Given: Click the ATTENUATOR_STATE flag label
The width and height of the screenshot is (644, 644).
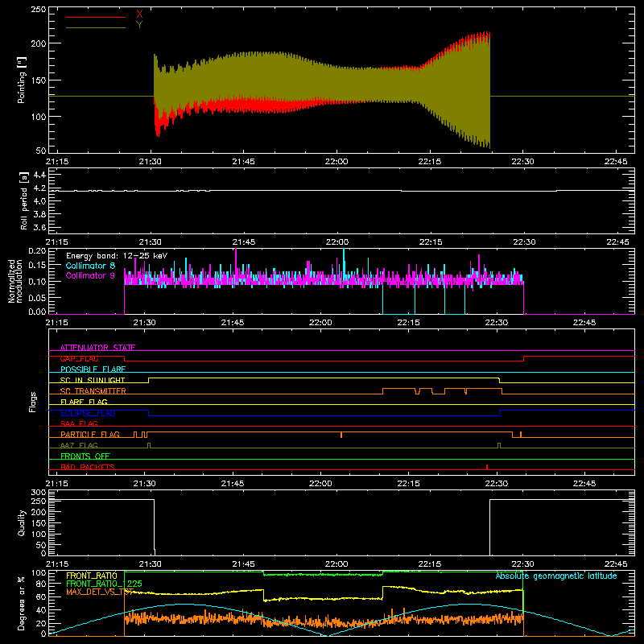Looking at the screenshot, I should pos(97,348).
